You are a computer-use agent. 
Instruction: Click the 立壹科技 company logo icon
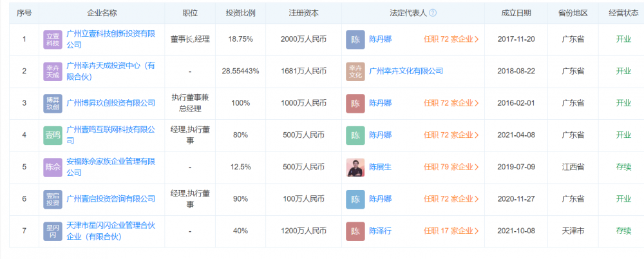(x=53, y=40)
